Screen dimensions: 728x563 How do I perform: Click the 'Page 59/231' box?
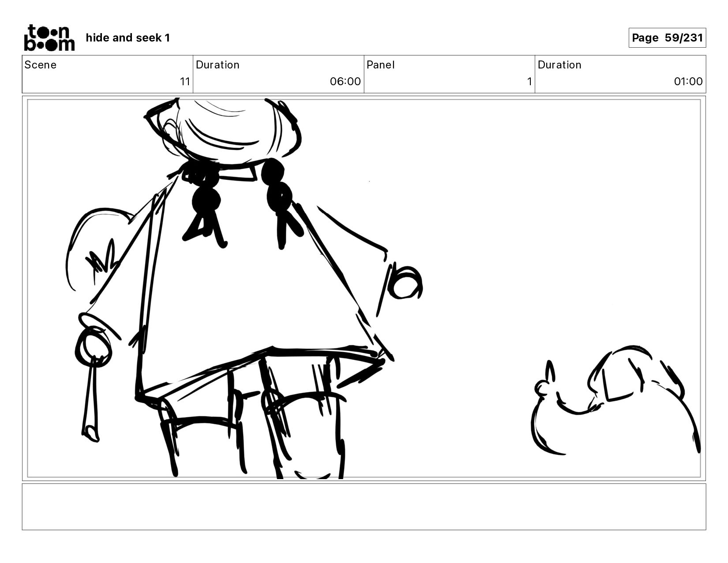click(667, 38)
